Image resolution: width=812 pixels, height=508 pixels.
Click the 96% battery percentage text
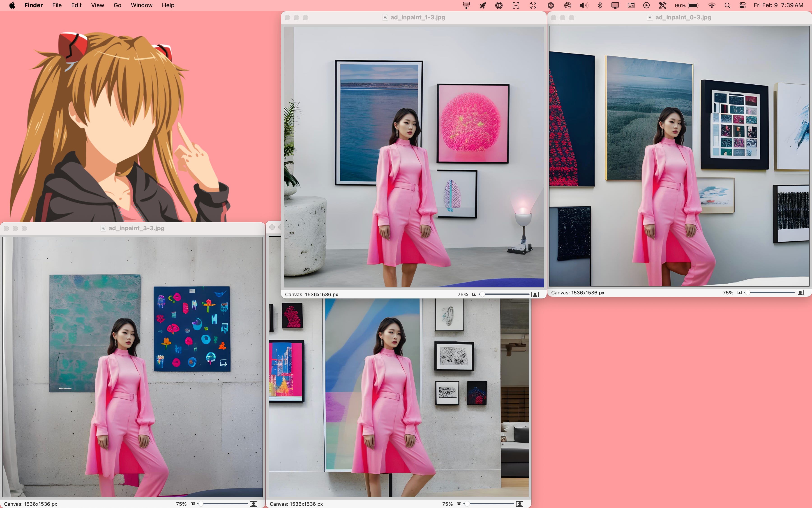coord(680,5)
